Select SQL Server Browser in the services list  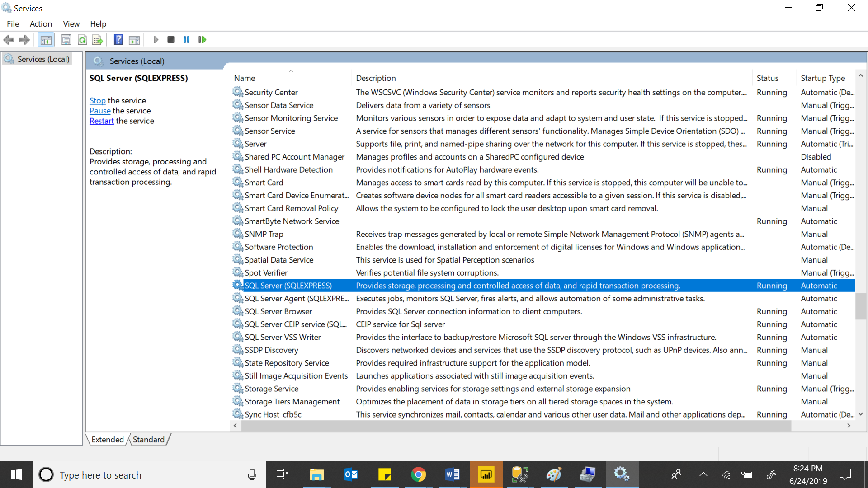coord(278,311)
